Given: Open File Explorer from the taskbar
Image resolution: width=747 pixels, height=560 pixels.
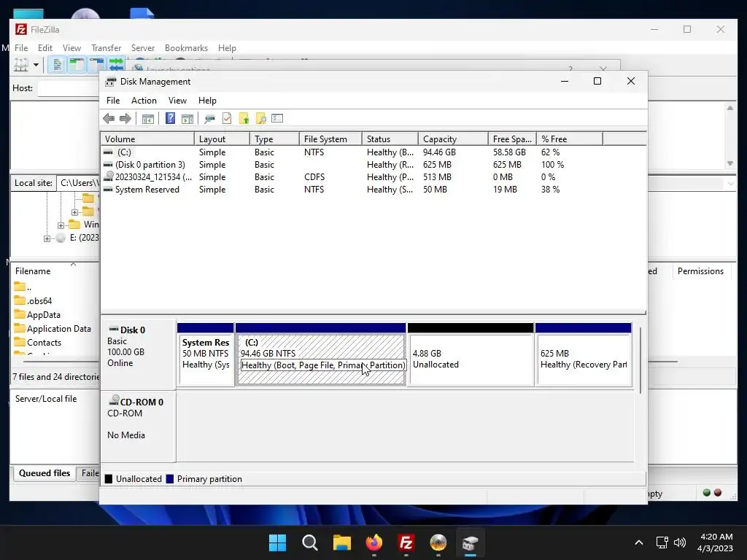Looking at the screenshot, I should click(x=341, y=542).
